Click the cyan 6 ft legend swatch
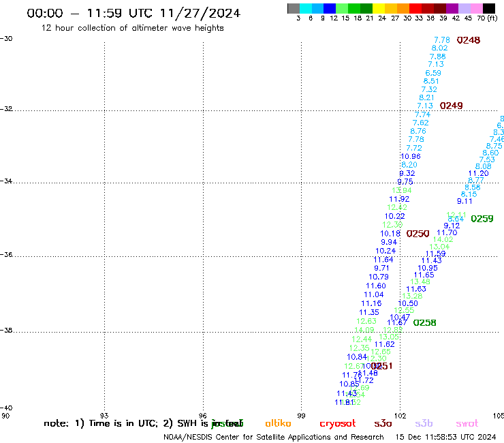The width and height of the screenshot is (504, 443). (x=306, y=8)
